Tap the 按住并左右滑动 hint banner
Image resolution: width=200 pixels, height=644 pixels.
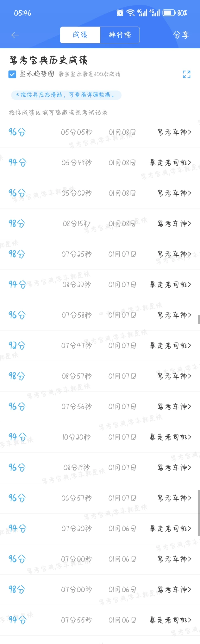click(x=66, y=95)
